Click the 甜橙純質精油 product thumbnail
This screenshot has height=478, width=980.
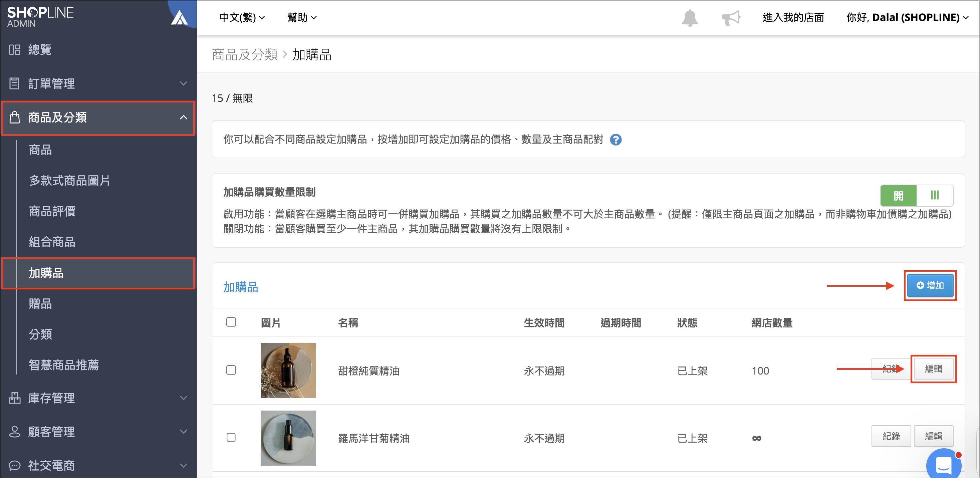tap(288, 370)
